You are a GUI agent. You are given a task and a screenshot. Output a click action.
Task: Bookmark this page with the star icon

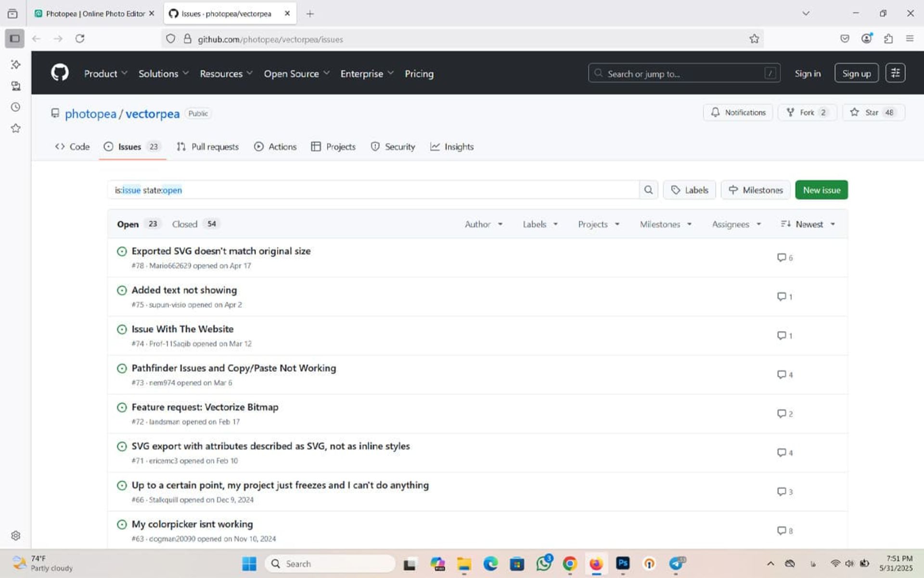pyautogui.click(x=754, y=39)
